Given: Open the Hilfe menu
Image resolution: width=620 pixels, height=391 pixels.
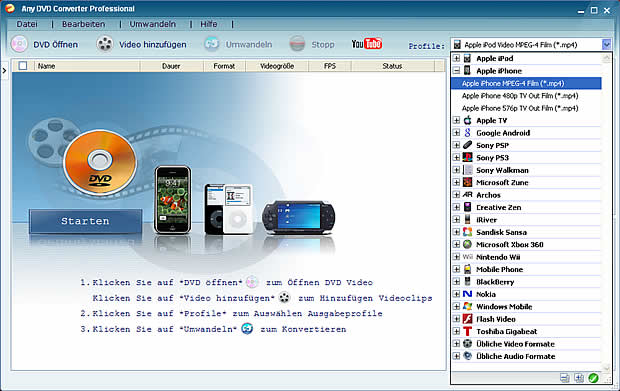Looking at the screenshot, I should (x=208, y=24).
